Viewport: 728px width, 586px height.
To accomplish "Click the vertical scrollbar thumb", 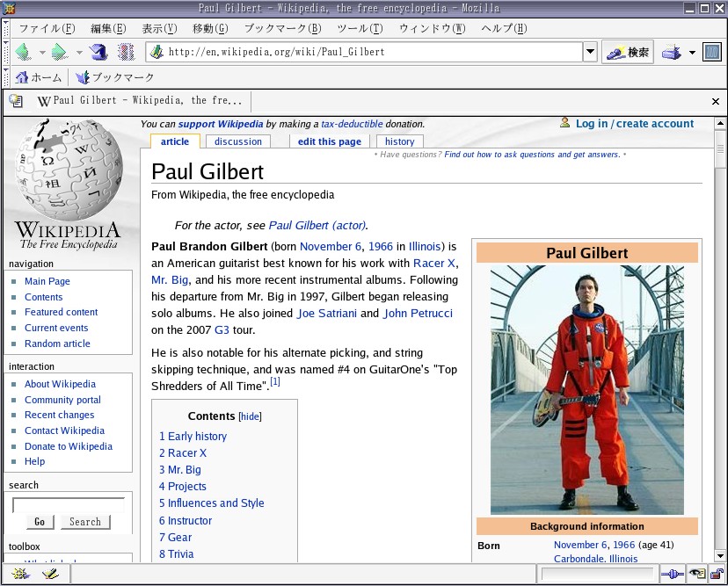I will 720,148.
